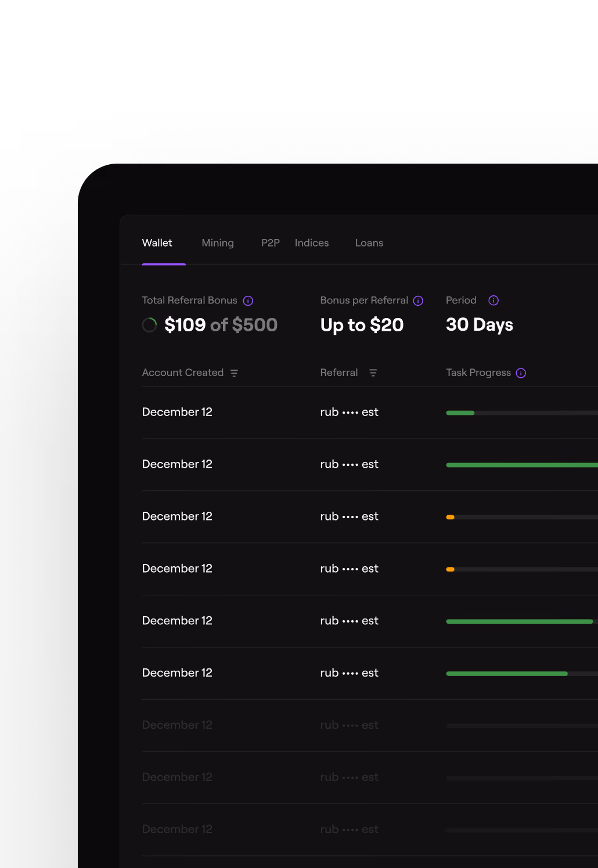Viewport: 598px width, 868px height.
Task: Open the P2P tab
Action: [x=271, y=243]
